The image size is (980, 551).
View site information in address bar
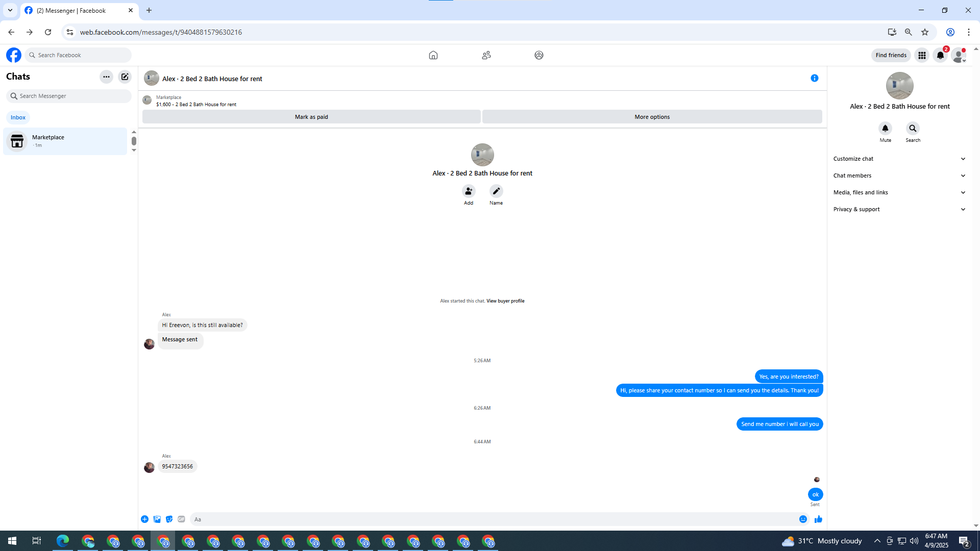coord(70,32)
